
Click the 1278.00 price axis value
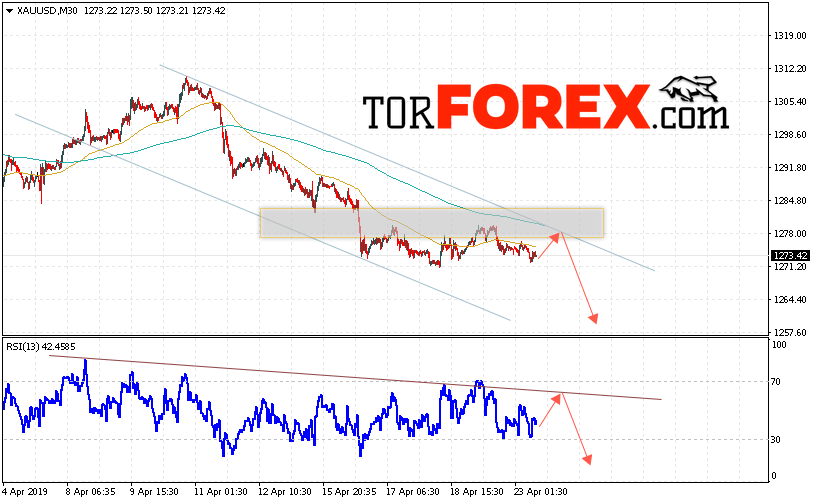pos(789,234)
